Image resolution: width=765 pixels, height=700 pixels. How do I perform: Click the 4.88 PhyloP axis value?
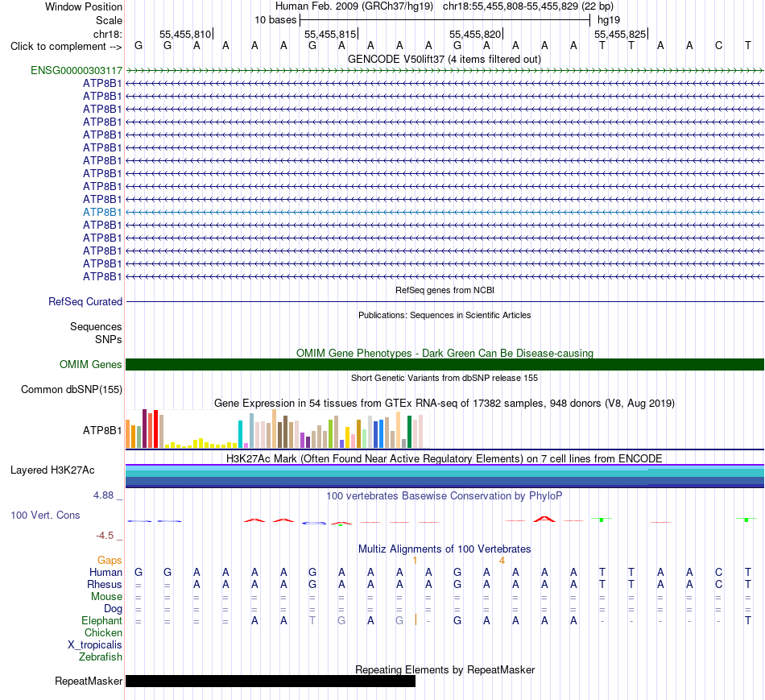pyautogui.click(x=103, y=495)
